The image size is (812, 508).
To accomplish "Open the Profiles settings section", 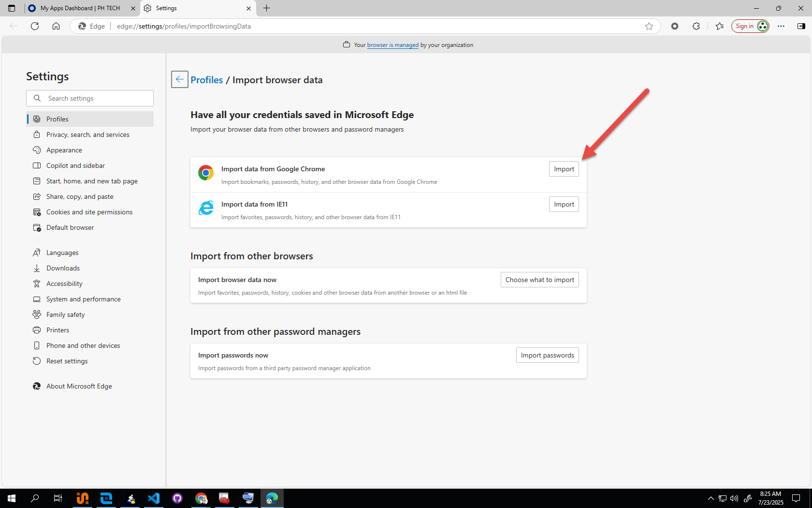I will [57, 119].
